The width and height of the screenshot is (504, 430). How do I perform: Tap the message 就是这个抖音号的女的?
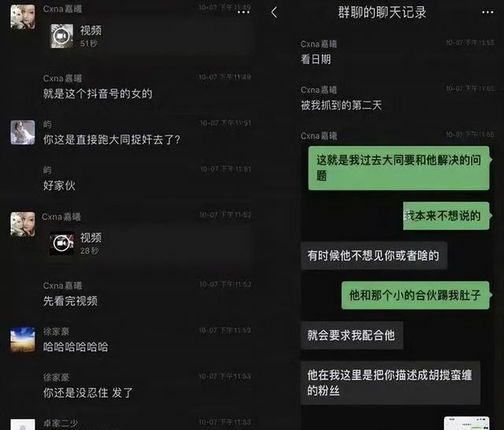point(98,94)
